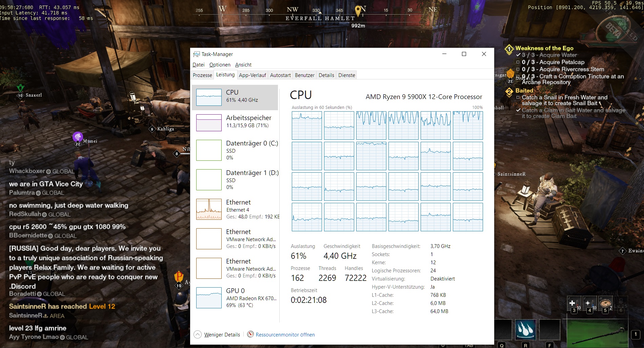Click the Position coordinates readout
The image size is (644, 348).
pos(586,7)
